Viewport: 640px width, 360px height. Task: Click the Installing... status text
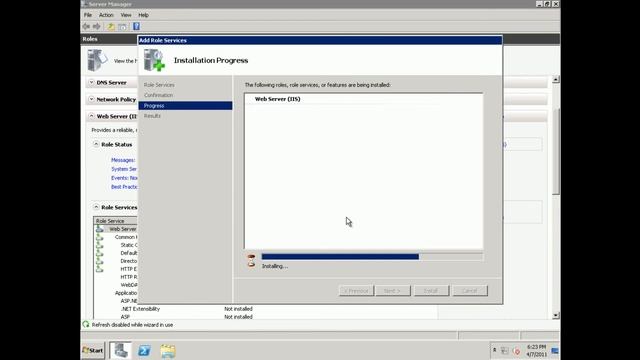pyautogui.click(x=275, y=266)
